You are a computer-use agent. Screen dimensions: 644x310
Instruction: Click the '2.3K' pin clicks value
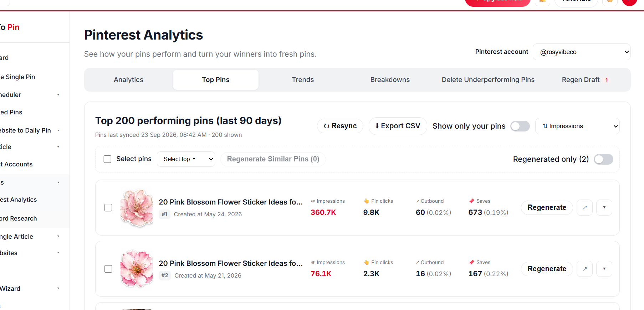(371, 274)
